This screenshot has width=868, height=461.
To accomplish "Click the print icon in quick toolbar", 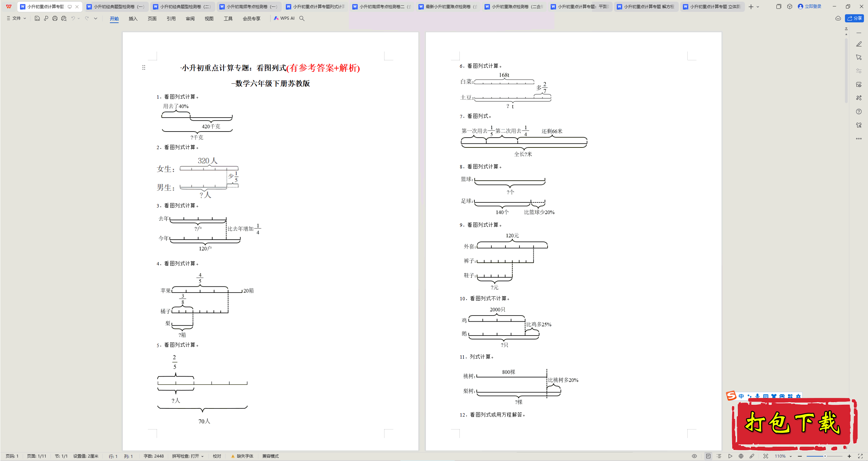I will click(x=55, y=18).
